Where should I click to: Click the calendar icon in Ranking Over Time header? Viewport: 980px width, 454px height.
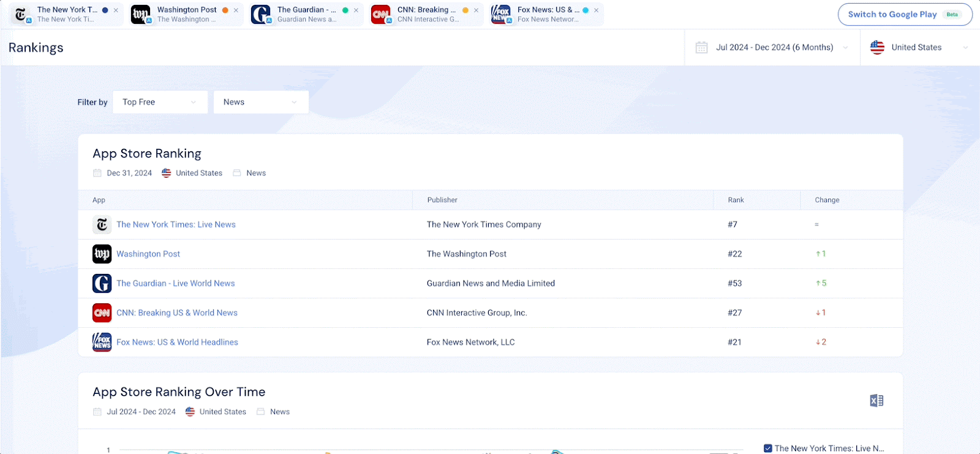[x=97, y=412]
